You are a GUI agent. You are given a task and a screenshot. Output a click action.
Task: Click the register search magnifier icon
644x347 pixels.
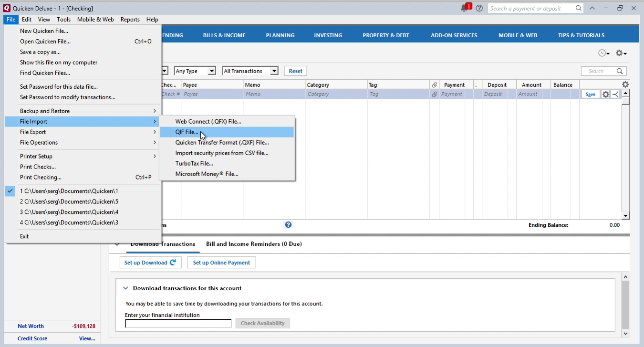[620, 71]
